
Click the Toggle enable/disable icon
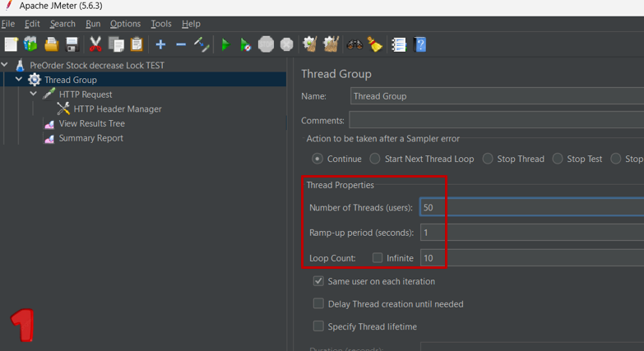[202, 44]
